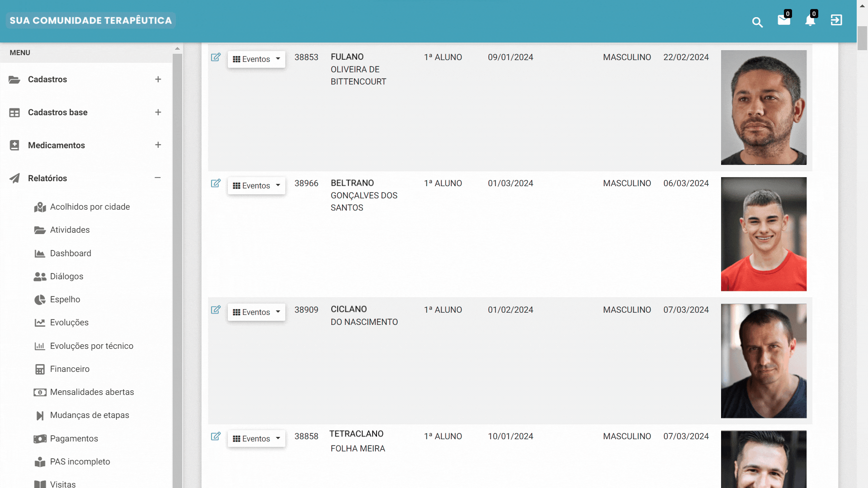This screenshot has height=488, width=868.
Task: Open the Dashboard report icon
Action: click(x=40, y=253)
